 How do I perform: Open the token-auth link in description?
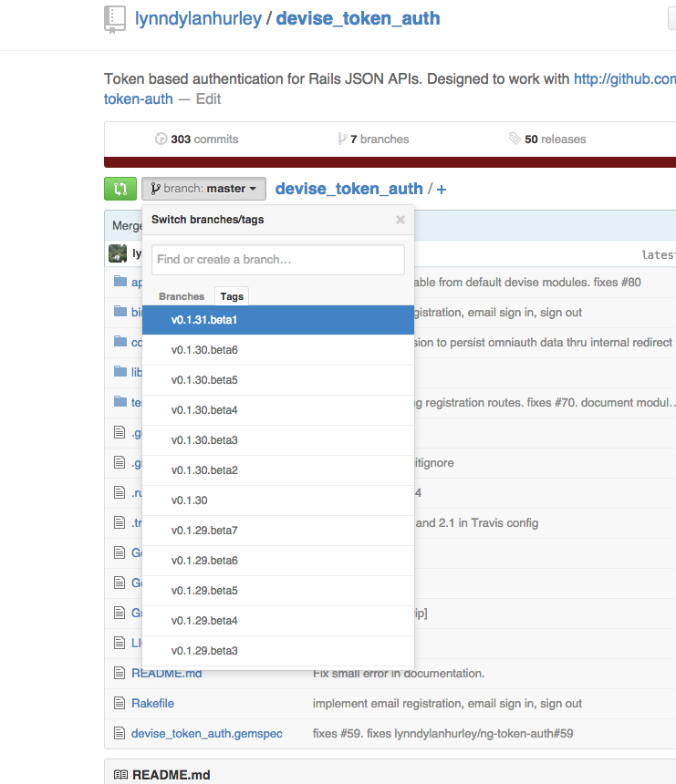point(138,99)
